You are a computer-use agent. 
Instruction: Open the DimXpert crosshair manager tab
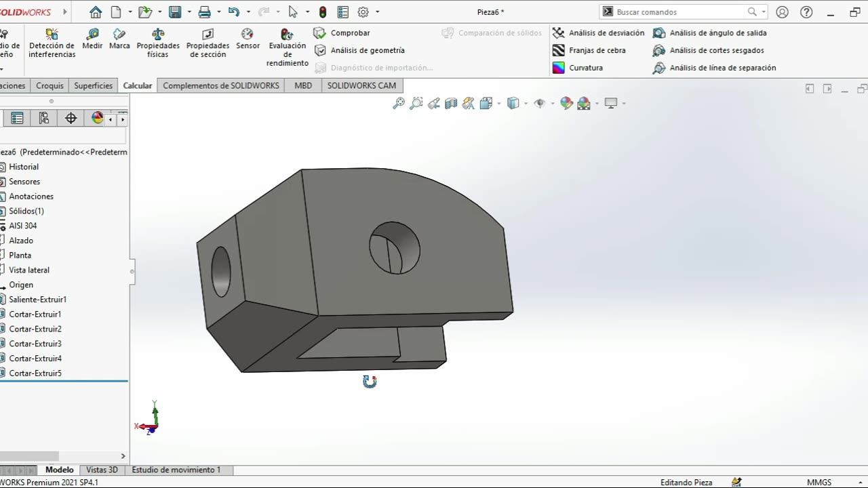(x=71, y=119)
